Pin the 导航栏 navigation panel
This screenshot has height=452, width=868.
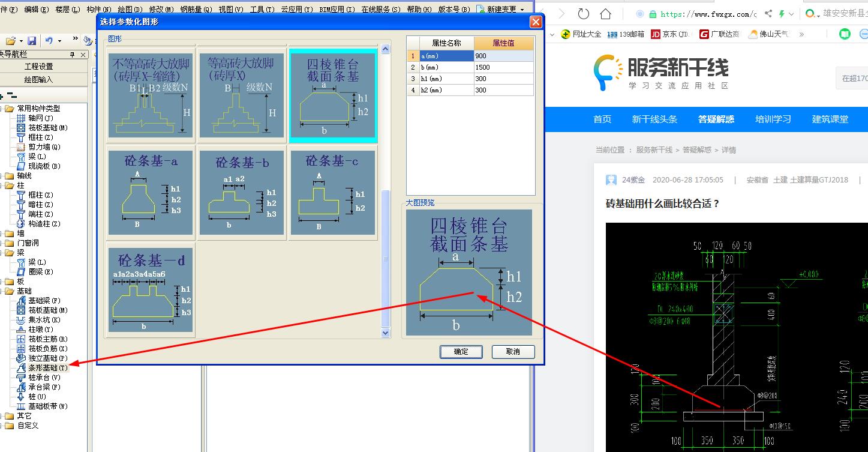click(73, 55)
